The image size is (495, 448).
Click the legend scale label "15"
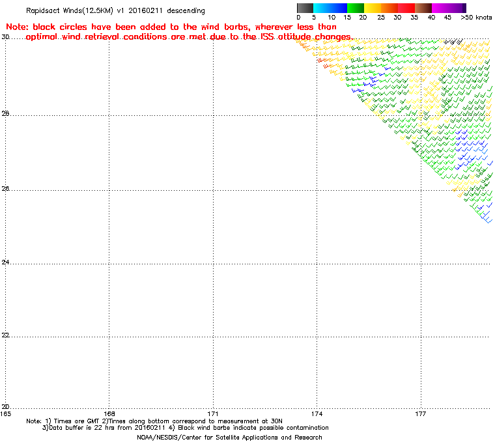coord(347,18)
